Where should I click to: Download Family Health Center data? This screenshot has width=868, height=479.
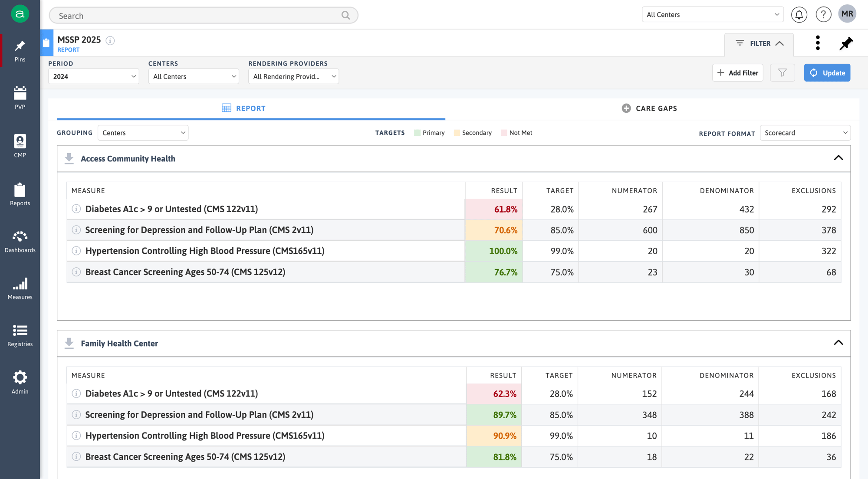69,344
